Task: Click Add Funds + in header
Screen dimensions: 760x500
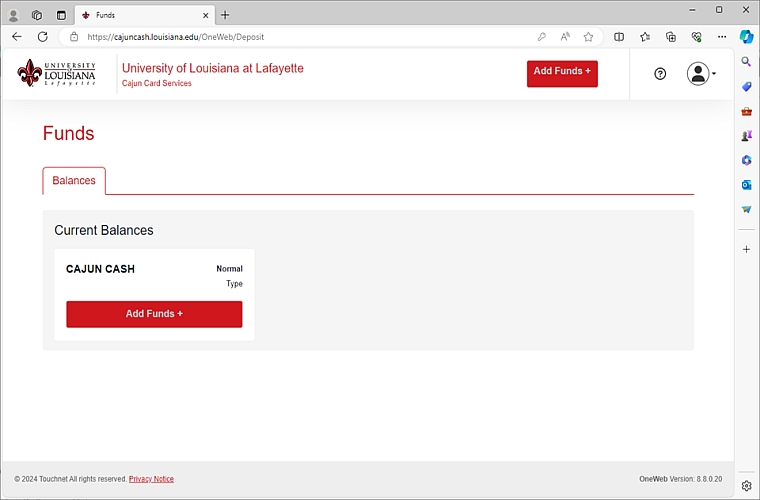Action: [x=562, y=74]
